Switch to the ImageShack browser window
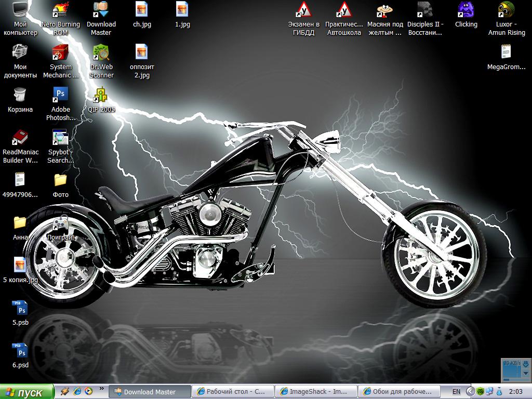This screenshot has height=399, width=532. click(315, 392)
